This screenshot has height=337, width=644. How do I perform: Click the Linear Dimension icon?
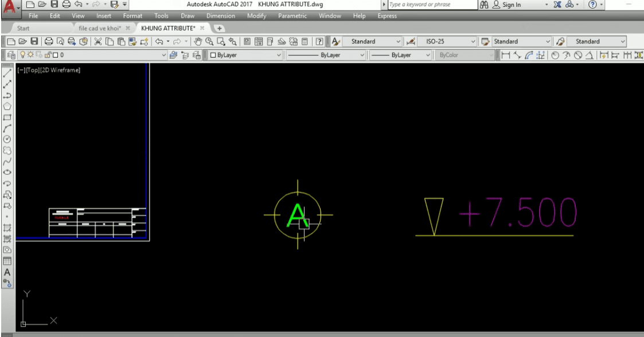[x=506, y=55]
